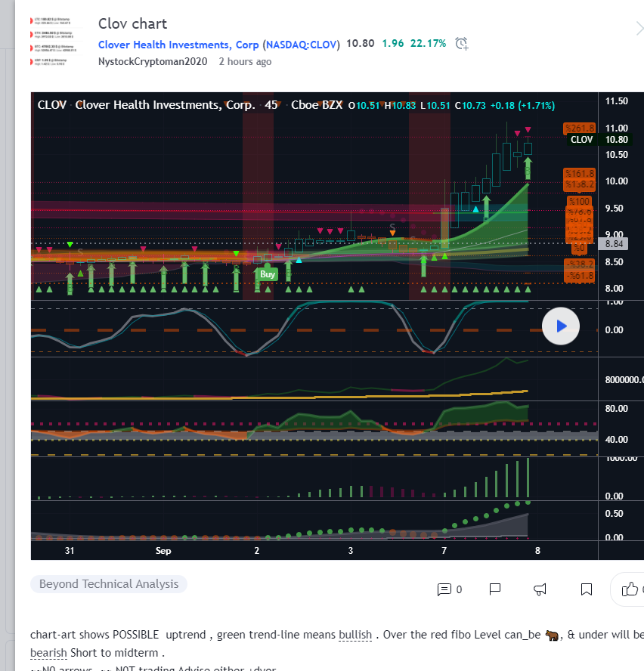Go to next idea with right chevron
This screenshot has width=644, height=671.
[639, 29]
